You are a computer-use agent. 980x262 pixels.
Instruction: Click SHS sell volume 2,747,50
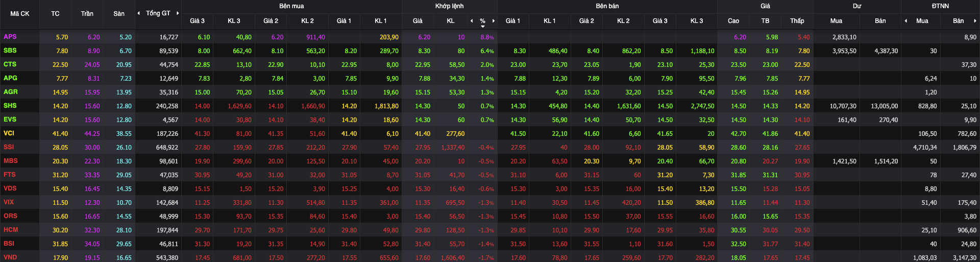click(702, 106)
